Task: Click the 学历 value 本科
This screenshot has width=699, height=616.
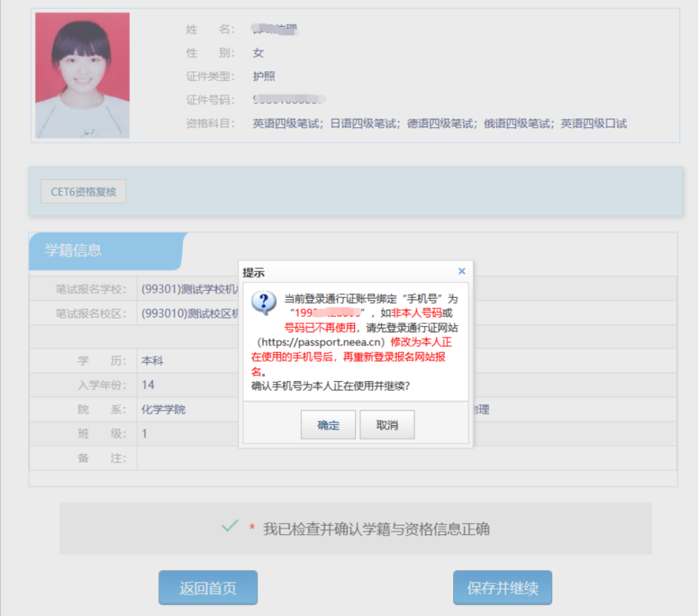Action: [x=152, y=361]
